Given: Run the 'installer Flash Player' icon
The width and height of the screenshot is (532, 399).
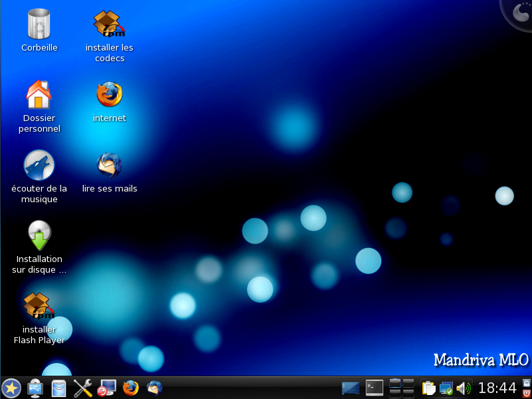Looking at the screenshot, I should pos(39,307).
